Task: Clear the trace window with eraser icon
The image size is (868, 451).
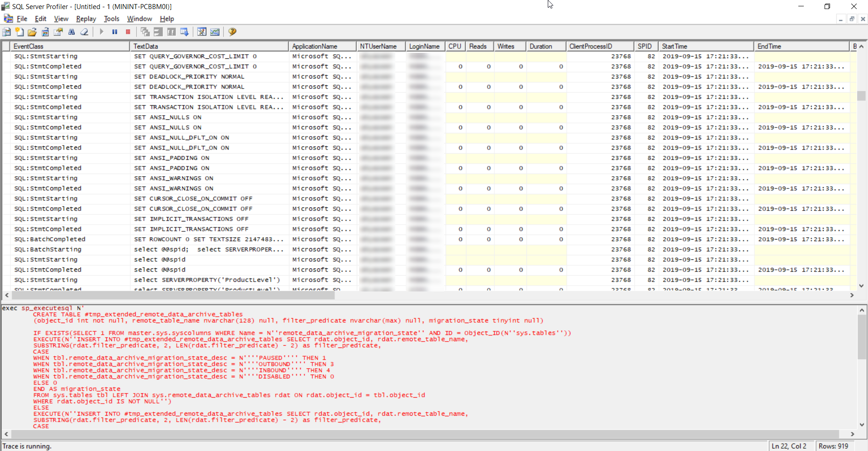Action: tap(84, 32)
